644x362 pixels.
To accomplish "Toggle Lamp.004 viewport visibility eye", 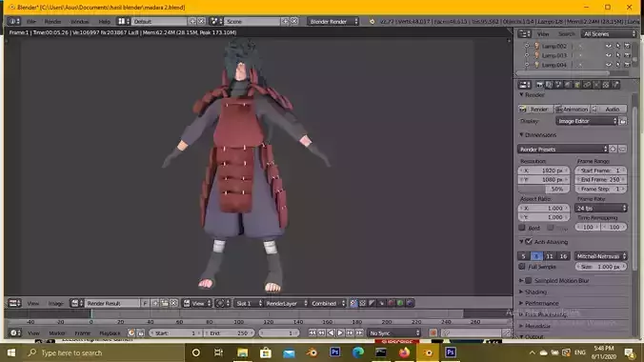I will point(608,65).
